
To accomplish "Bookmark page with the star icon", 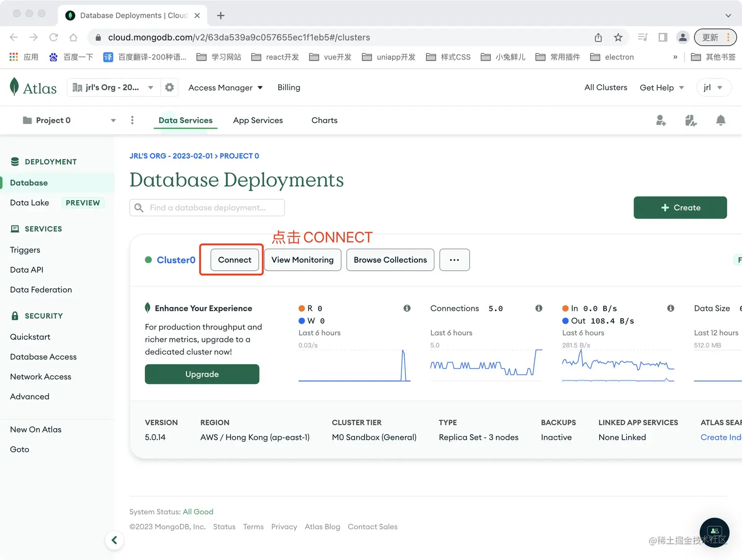I will [618, 37].
